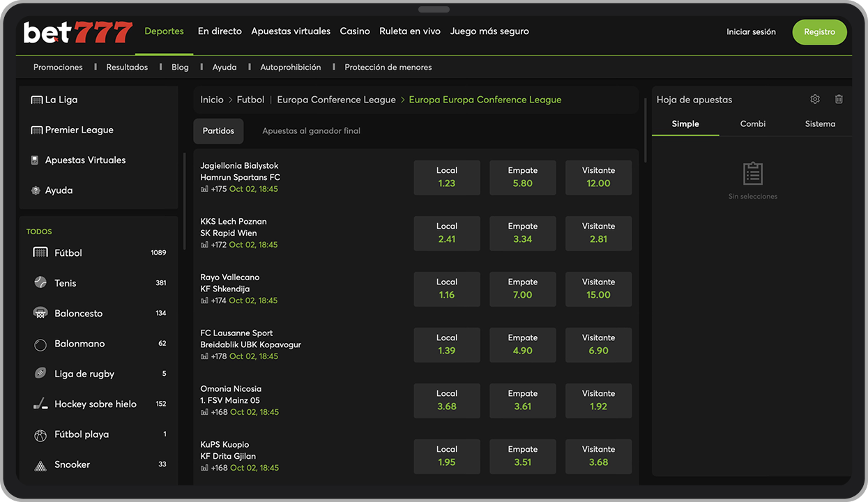Click Europa Europa Conference League breadcrumb
868x502 pixels.
[x=485, y=100]
